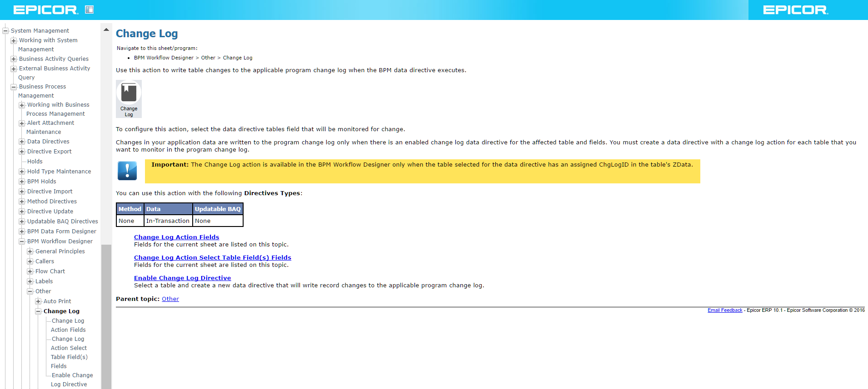The image size is (868, 389).
Task: Select the Method Directives tree label
Action: pyautogui.click(x=52, y=202)
